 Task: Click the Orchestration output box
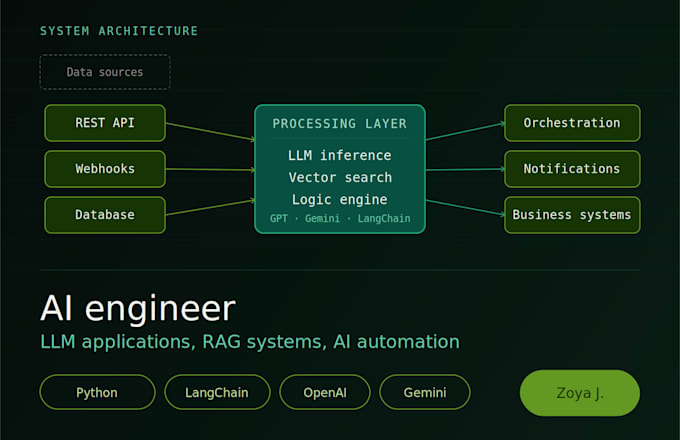point(572,123)
